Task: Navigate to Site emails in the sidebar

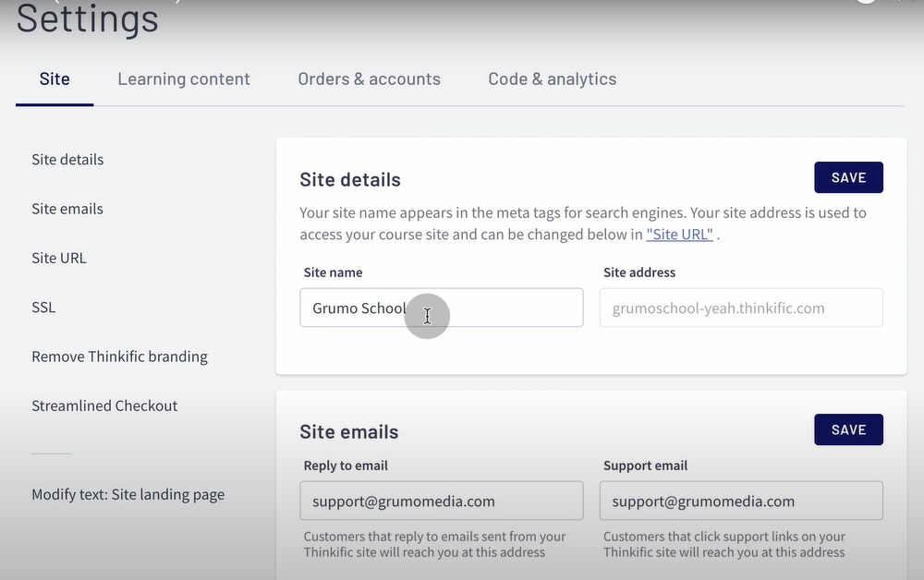Action: 67,208
